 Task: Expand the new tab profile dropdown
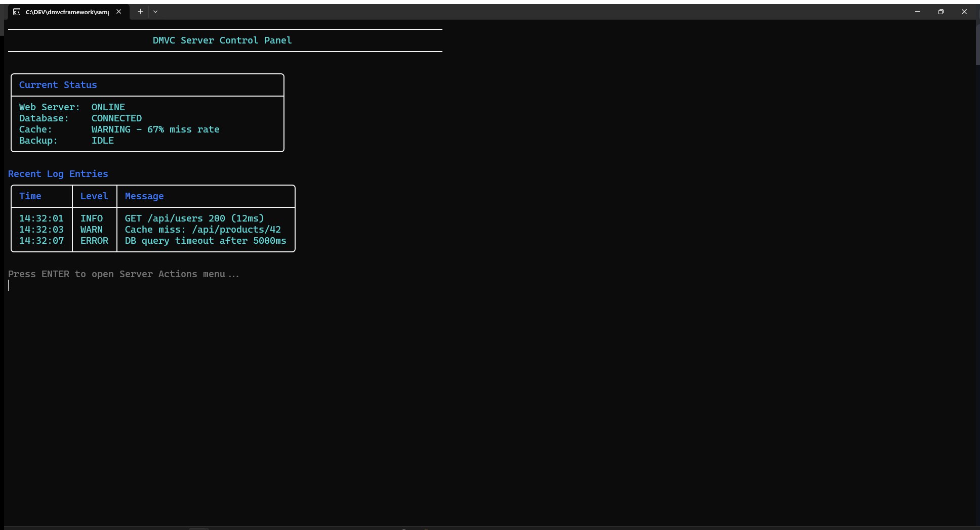[155, 12]
